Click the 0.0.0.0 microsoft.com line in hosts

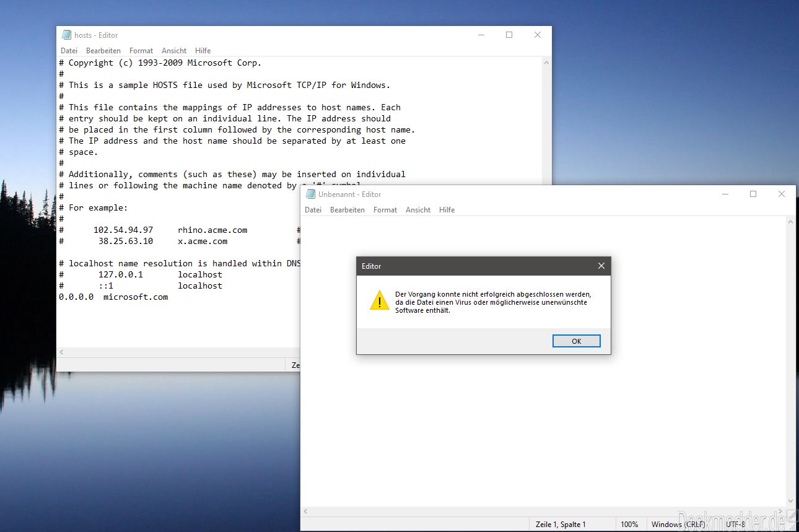113,297
